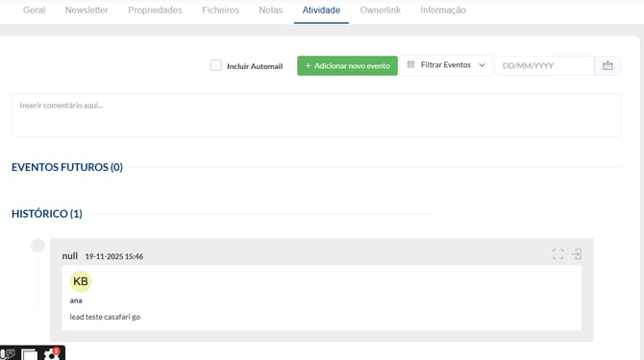
Task: Click the null entry title
Action: tap(70, 256)
